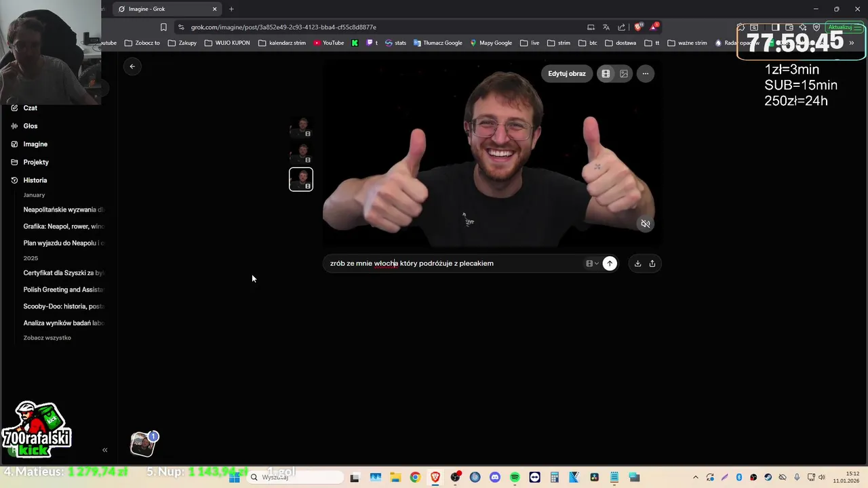868x488 pixels.
Task: Open the dostawa bookmark folder
Action: [620, 43]
